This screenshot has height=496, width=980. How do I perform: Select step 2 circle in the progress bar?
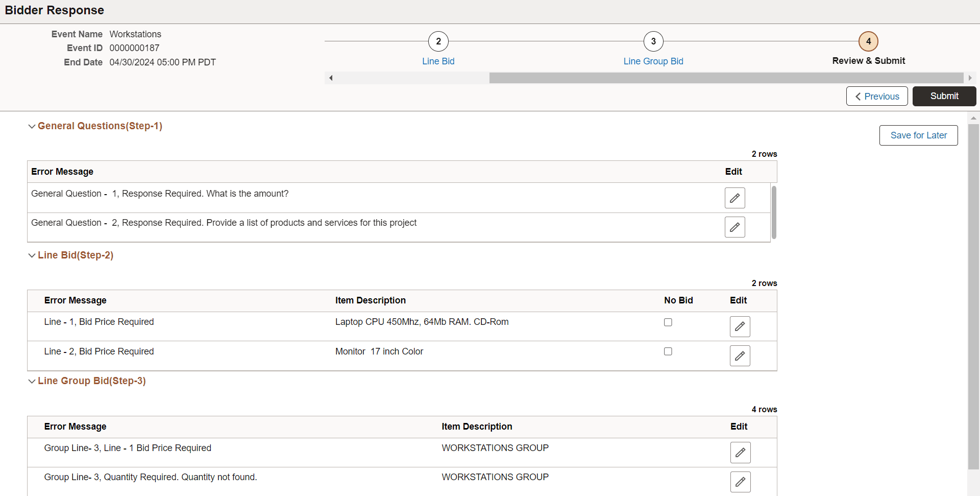tap(438, 41)
